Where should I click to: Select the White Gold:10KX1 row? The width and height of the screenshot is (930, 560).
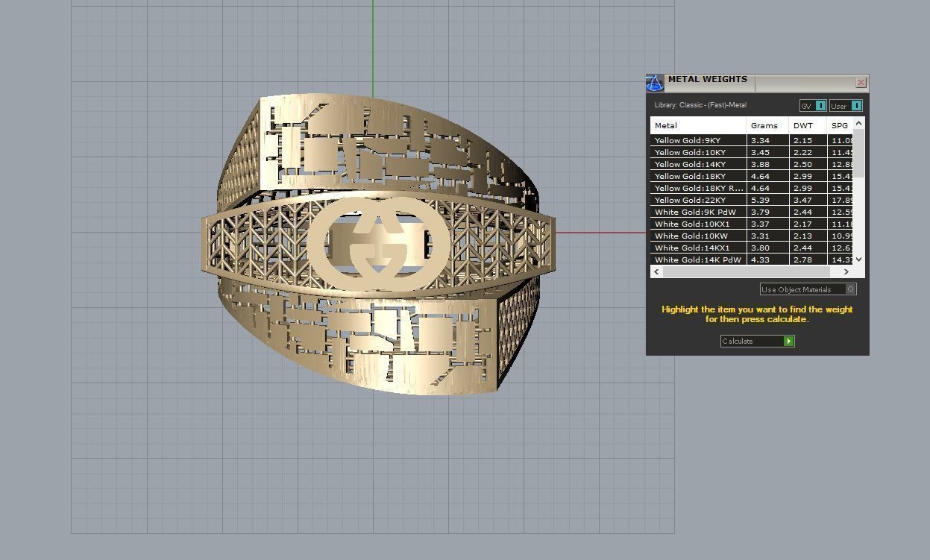[751, 224]
